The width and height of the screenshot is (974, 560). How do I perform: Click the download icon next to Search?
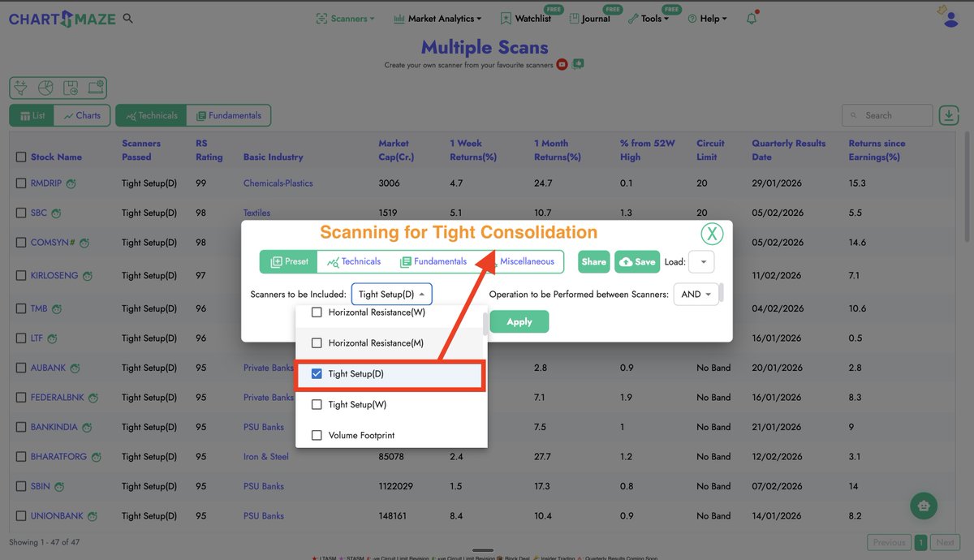(949, 115)
